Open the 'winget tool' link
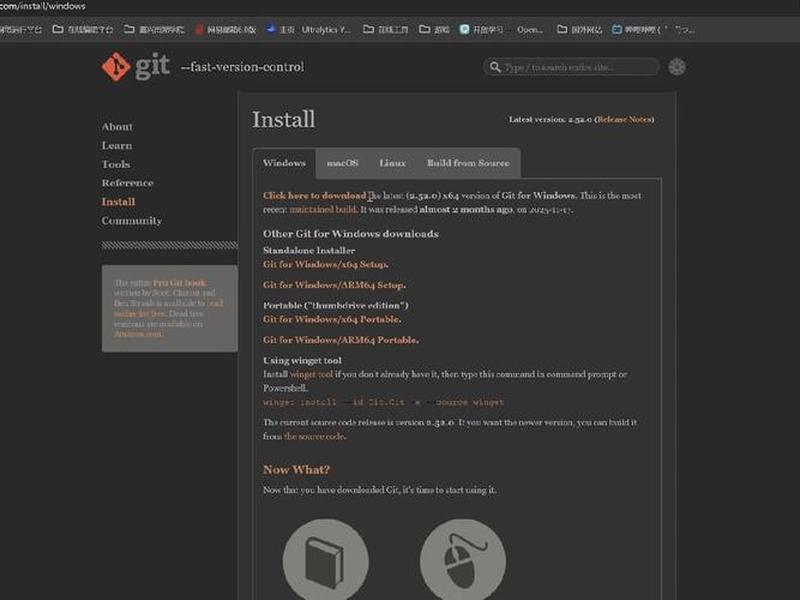This screenshot has width=800, height=600. pos(311,374)
